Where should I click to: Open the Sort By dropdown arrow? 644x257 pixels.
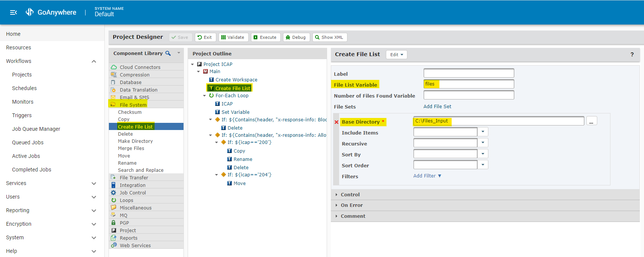483,154
